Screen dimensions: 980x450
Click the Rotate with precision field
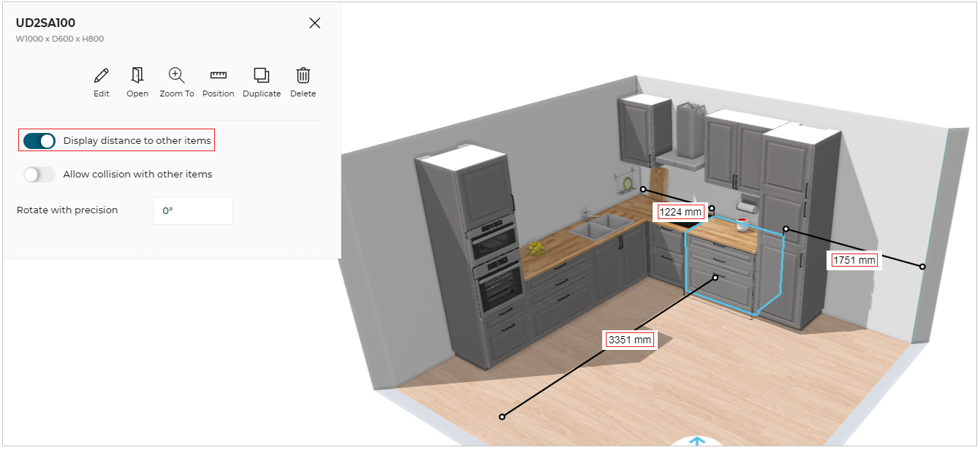tap(193, 210)
